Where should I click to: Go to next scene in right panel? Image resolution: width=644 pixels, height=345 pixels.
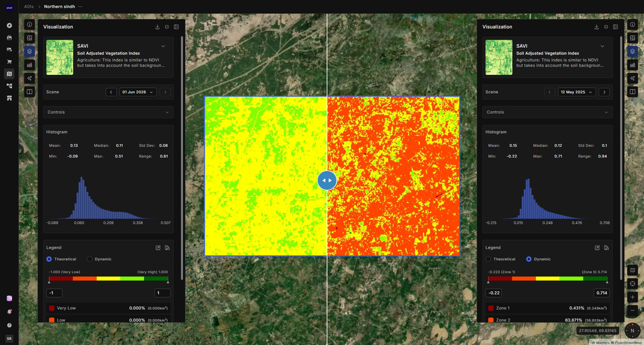(604, 92)
